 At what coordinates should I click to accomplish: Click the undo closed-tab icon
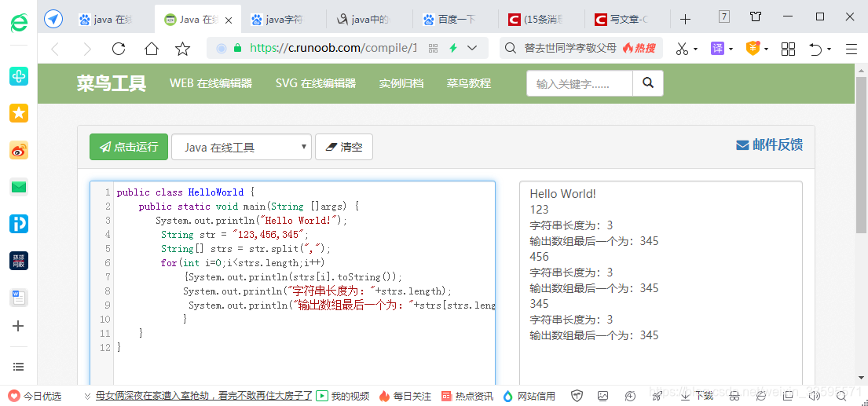[816, 49]
